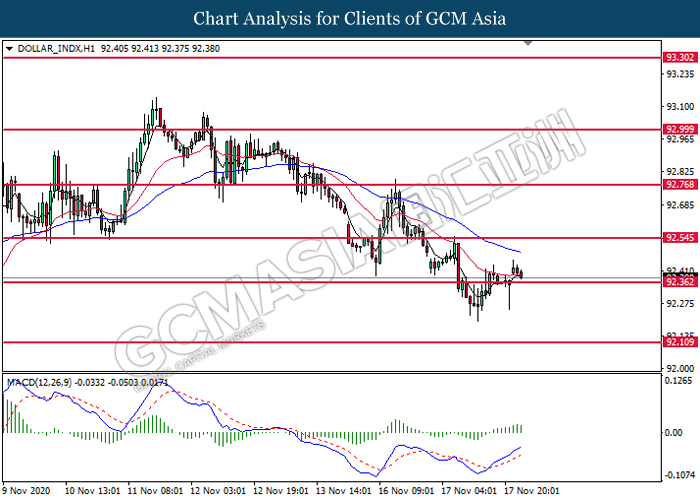Click the chart shift marker triangle at top
This screenshot has height=500, width=700.
pyautogui.click(x=528, y=43)
